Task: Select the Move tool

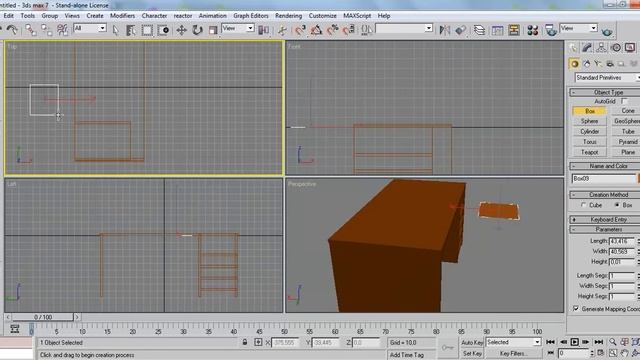Action: (182, 30)
